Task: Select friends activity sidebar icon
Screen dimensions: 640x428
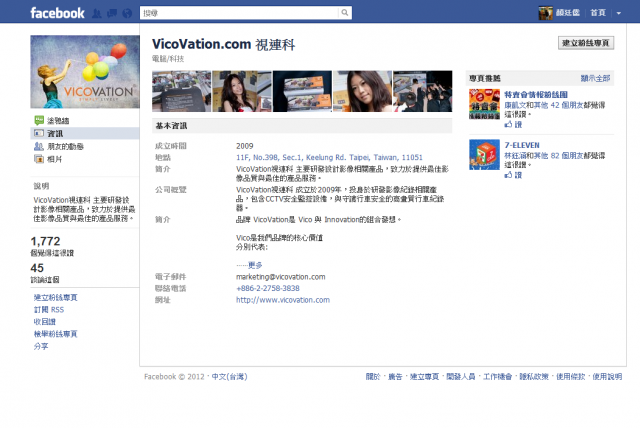Action: pyautogui.click(x=39, y=146)
